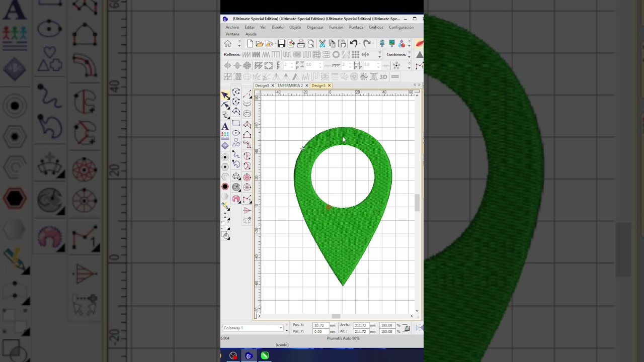Screen dimensions: 644x362
Task: Choose the heart and shapes tool
Action: (236, 143)
